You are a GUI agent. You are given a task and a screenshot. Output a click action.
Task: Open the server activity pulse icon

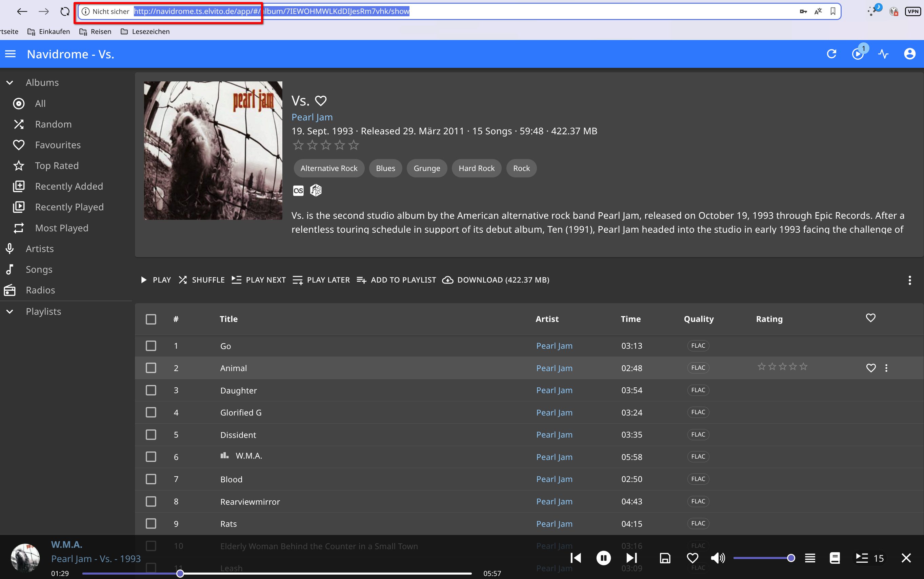[x=883, y=54]
